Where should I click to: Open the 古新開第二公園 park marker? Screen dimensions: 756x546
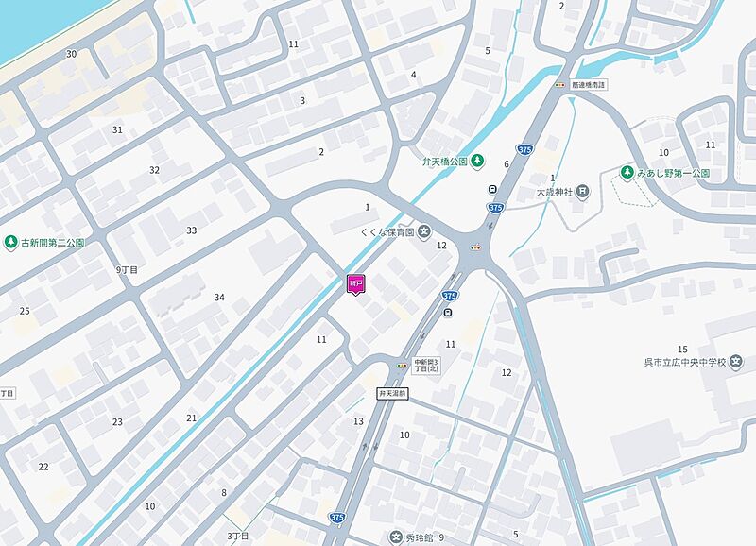10,243
